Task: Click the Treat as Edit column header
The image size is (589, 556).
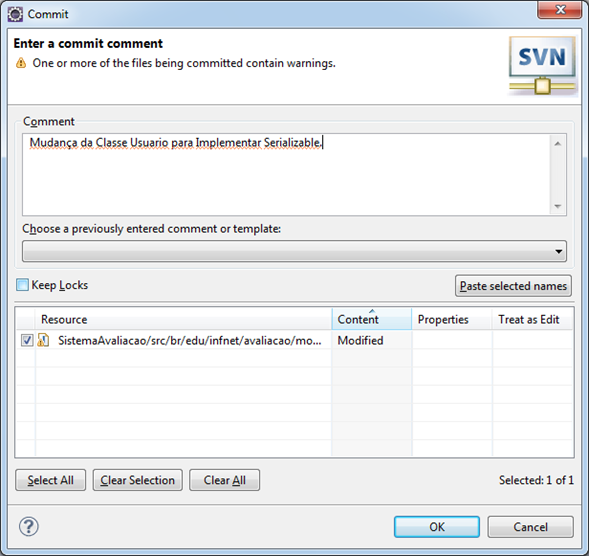Action: (532, 319)
